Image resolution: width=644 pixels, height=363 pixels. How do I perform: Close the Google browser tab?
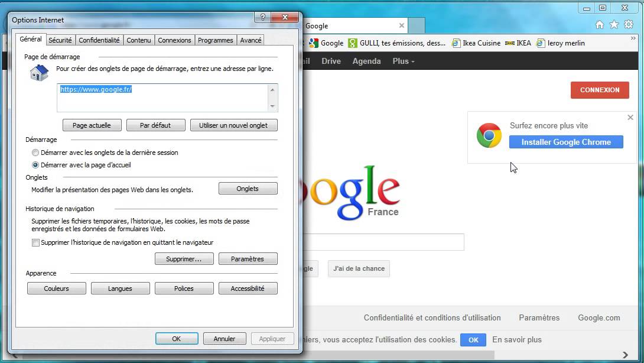402,25
